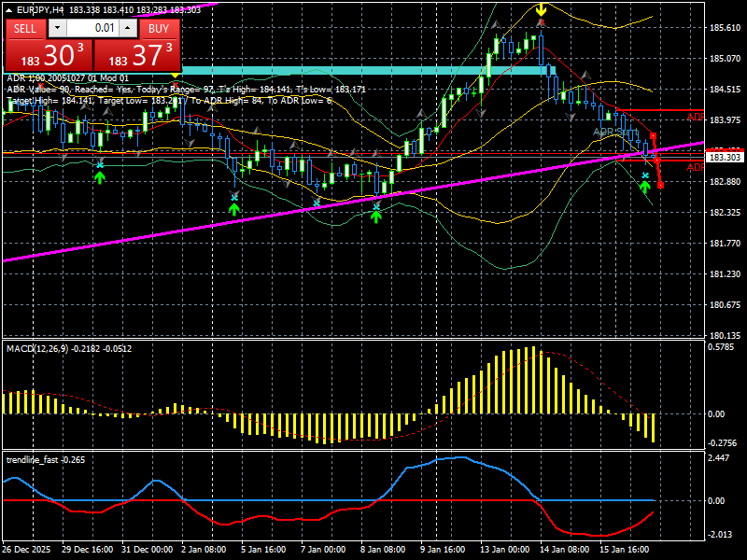The height and width of the screenshot is (560, 747).
Task: Click the SELL button
Action: (x=25, y=29)
